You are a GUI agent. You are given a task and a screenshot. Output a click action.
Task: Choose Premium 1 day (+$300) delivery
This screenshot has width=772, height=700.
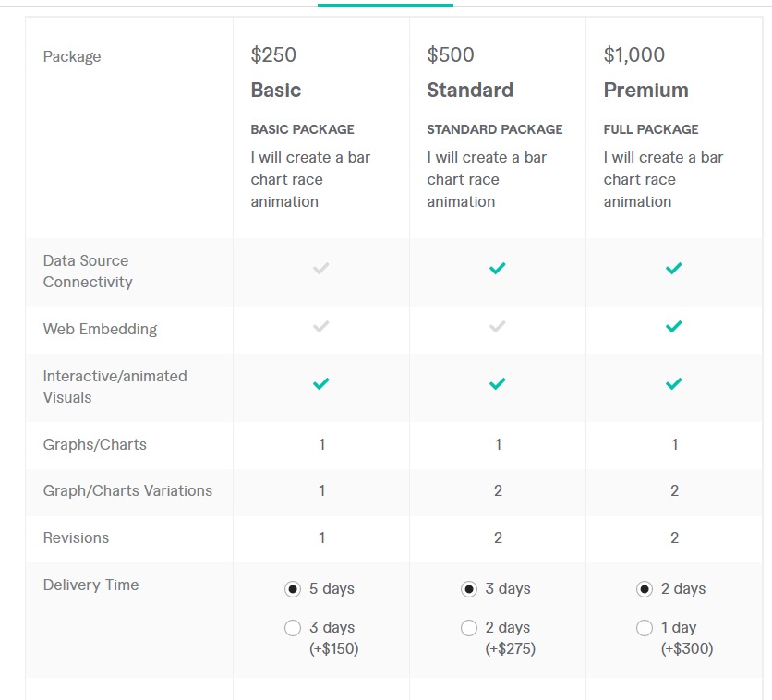coord(645,628)
